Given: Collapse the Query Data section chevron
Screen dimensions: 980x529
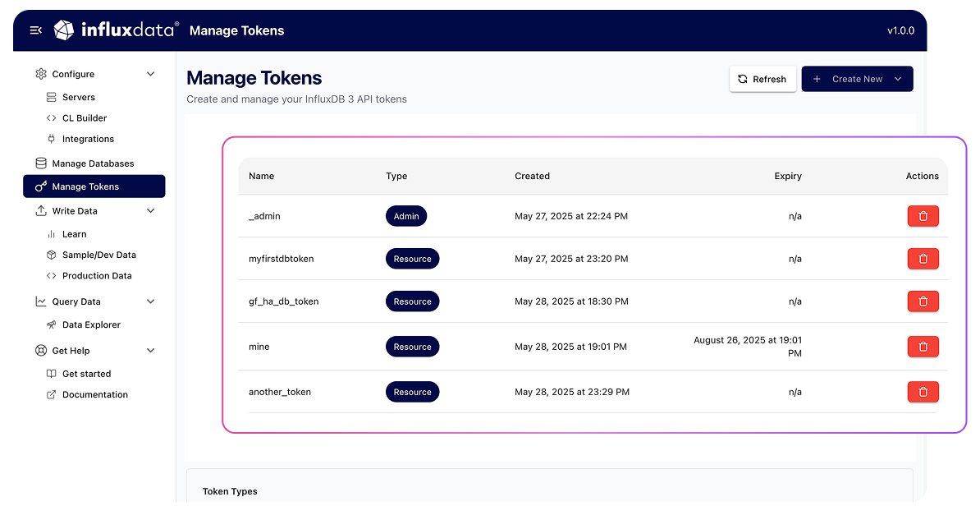Looking at the screenshot, I should [151, 301].
